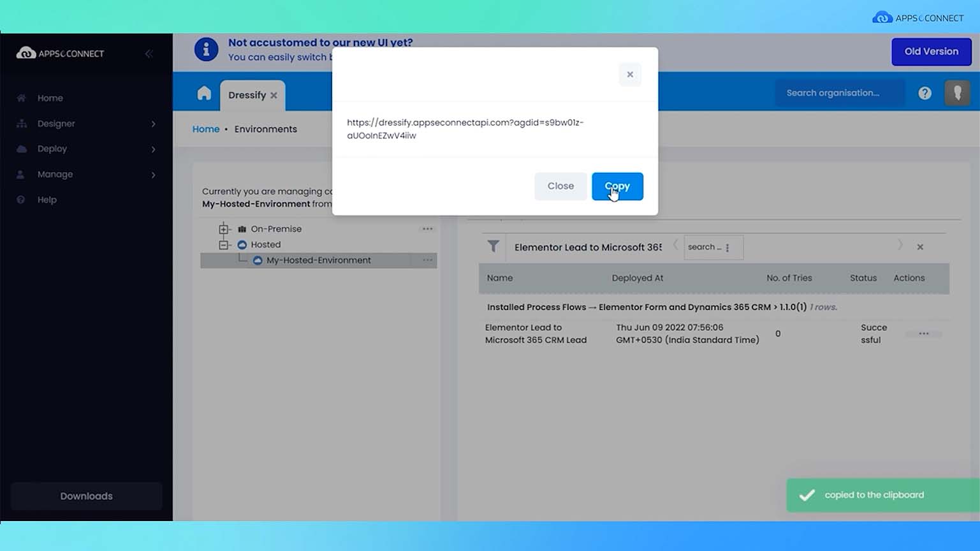Open the Downloads button

[86, 496]
